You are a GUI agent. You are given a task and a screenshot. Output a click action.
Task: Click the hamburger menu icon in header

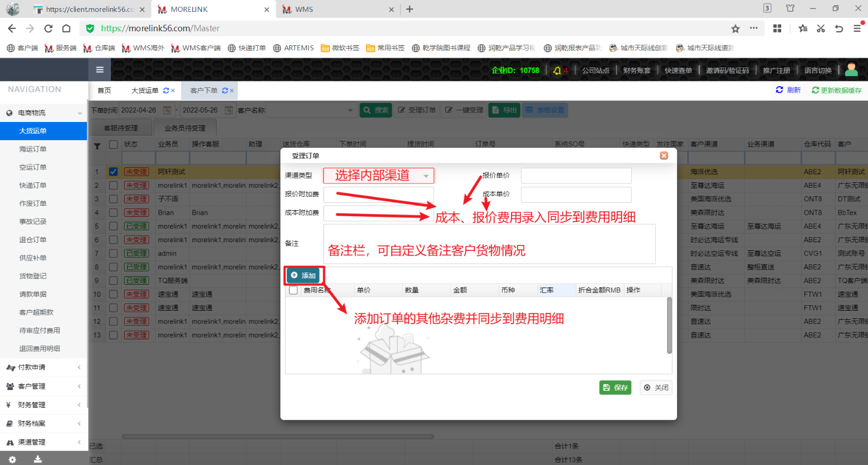[100, 70]
